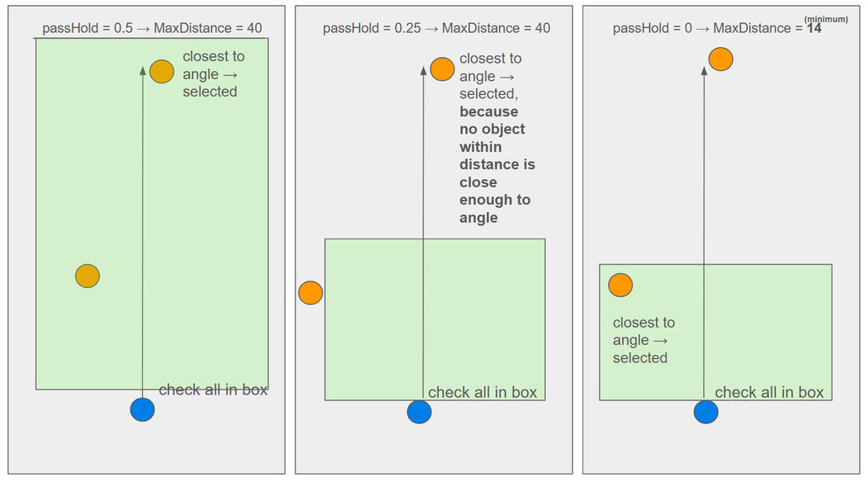Click the blue circle in the passHold 0.5 panel
The width and height of the screenshot is (868, 482).
click(x=143, y=409)
